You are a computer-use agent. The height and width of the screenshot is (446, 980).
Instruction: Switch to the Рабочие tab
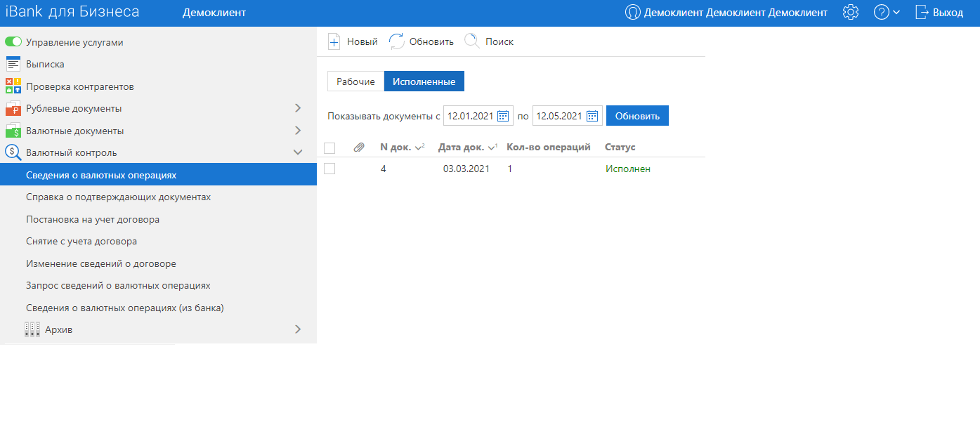coord(355,81)
